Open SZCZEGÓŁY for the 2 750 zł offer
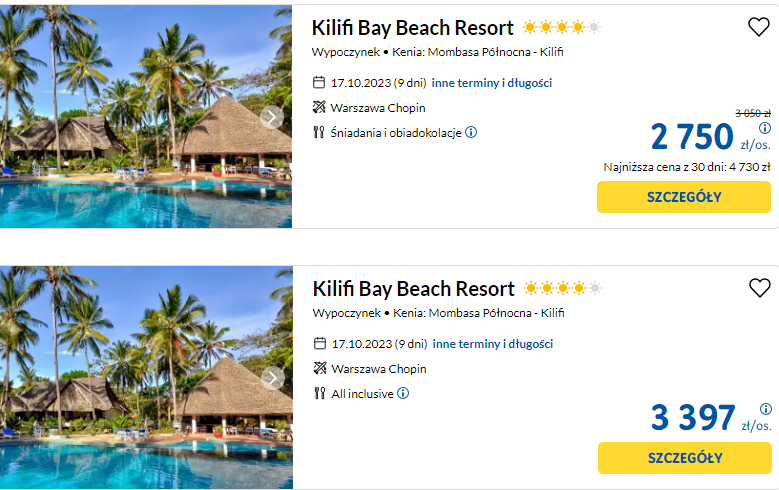 tap(684, 197)
